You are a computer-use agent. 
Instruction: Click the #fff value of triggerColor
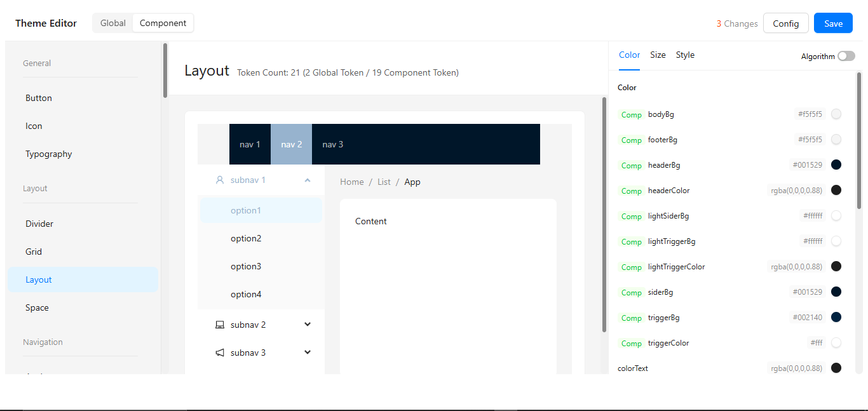coord(817,342)
